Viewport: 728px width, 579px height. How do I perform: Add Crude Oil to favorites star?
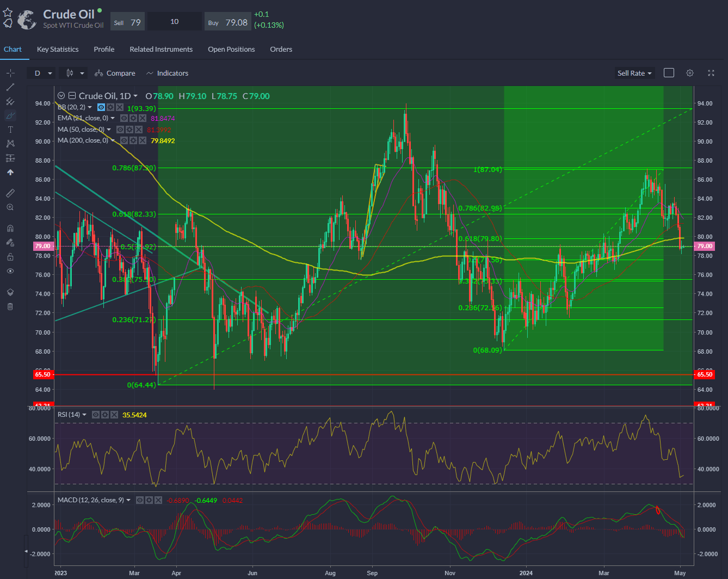click(x=8, y=13)
